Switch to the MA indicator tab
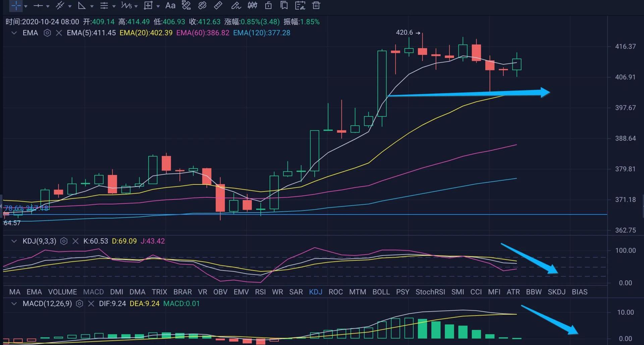Image resolution: width=644 pixels, height=345 pixels. tap(15, 292)
